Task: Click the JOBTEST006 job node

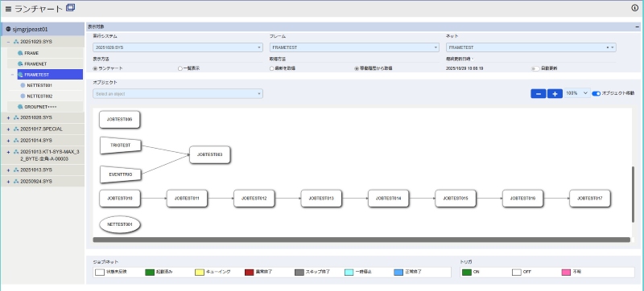Action: click(x=120, y=119)
